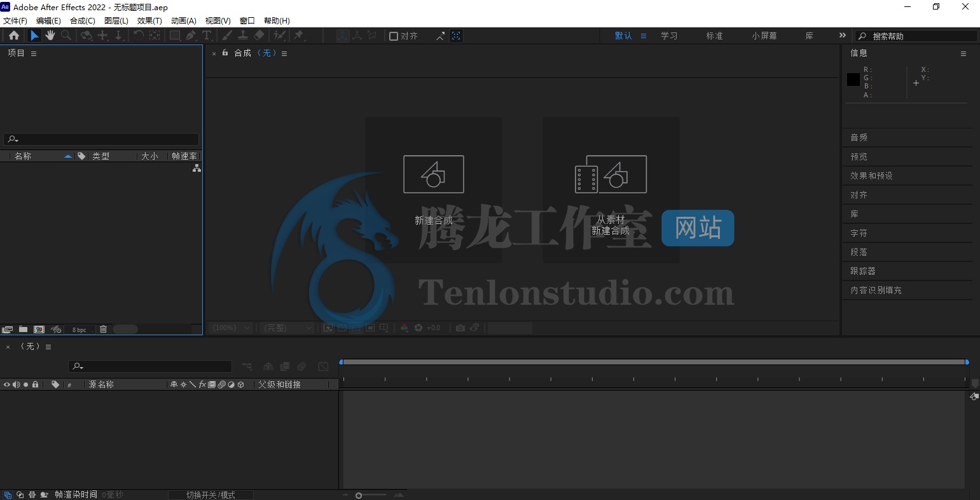Select the Brush tool
980x500 pixels.
[226, 36]
